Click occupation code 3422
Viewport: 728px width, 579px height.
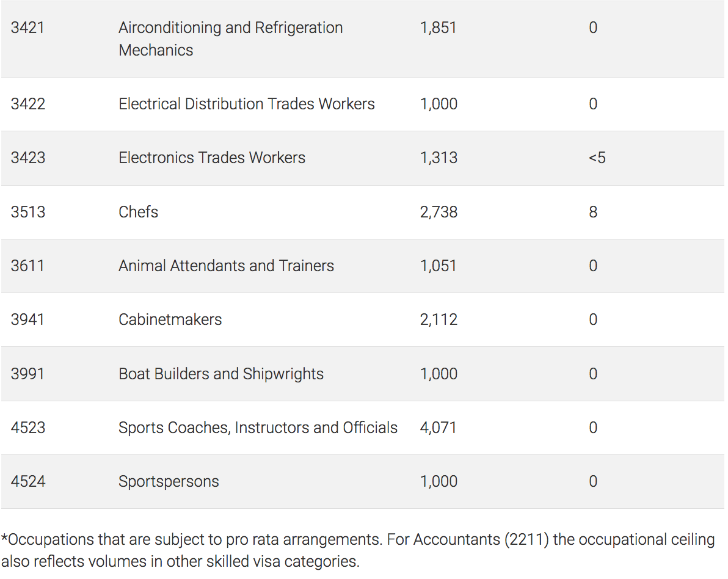click(27, 104)
